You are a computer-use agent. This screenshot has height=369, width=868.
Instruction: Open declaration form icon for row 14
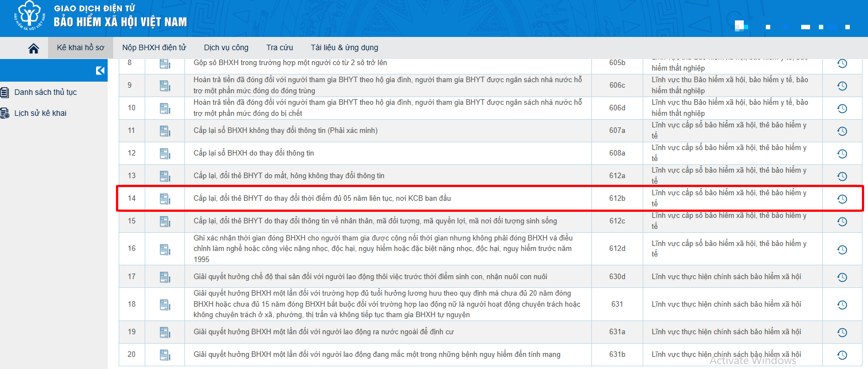click(x=165, y=199)
